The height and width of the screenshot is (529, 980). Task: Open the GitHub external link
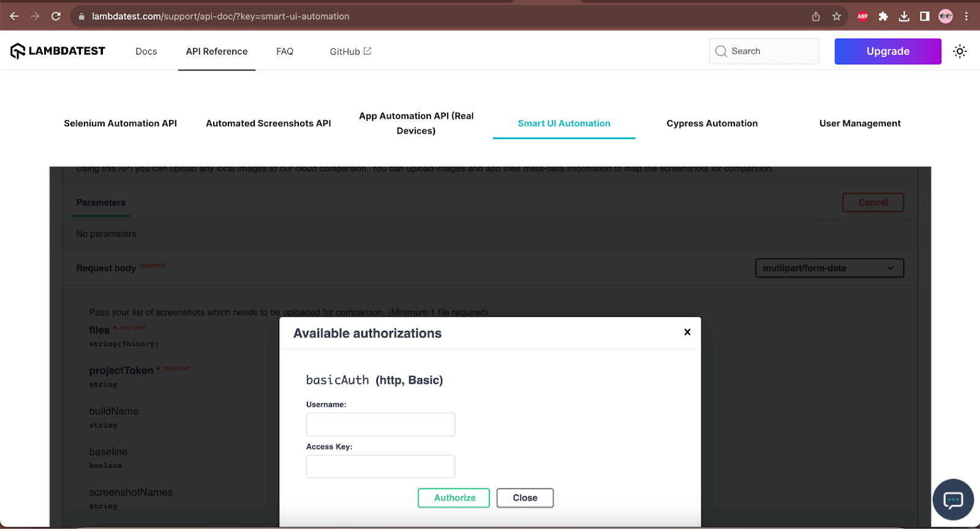pos(350,51)
